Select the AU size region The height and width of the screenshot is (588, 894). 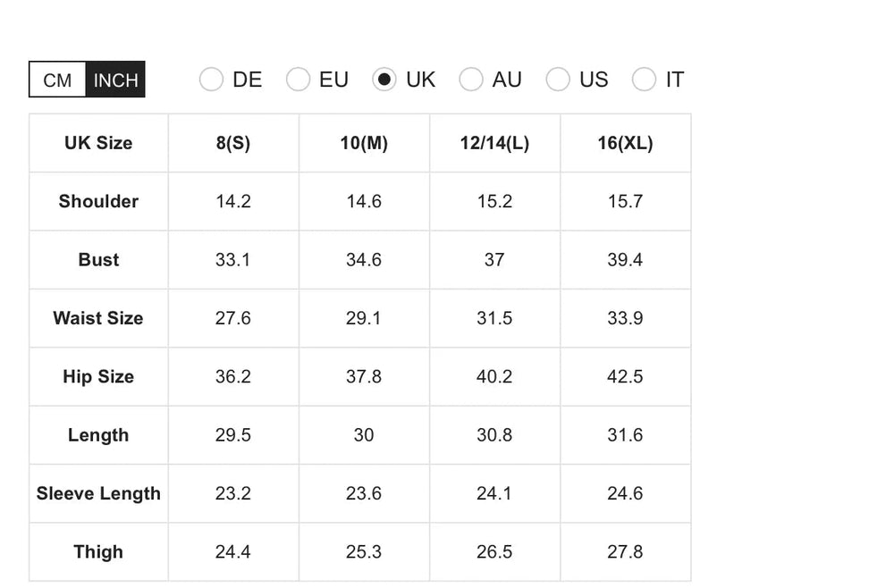471,80
